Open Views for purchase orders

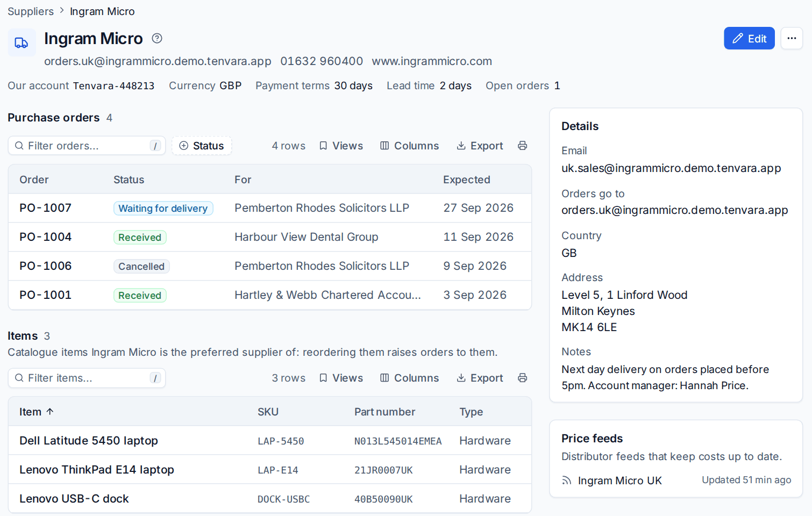[x=341, y=146]
